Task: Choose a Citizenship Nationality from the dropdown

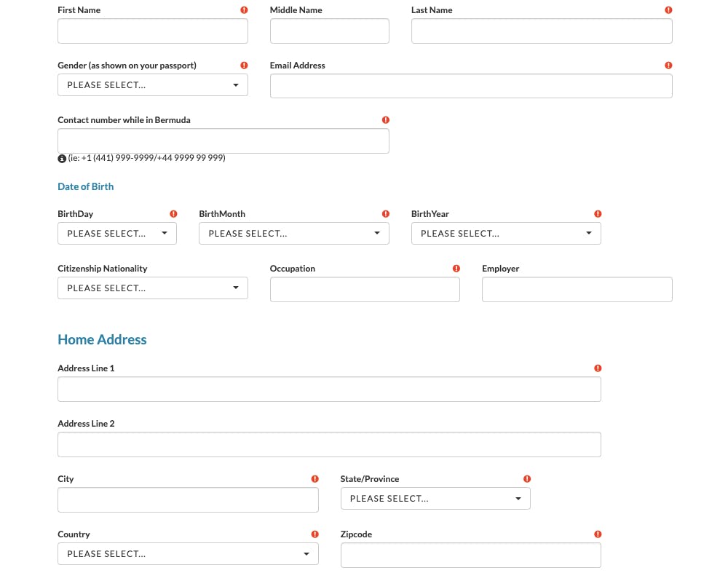Action: point(153,288)
